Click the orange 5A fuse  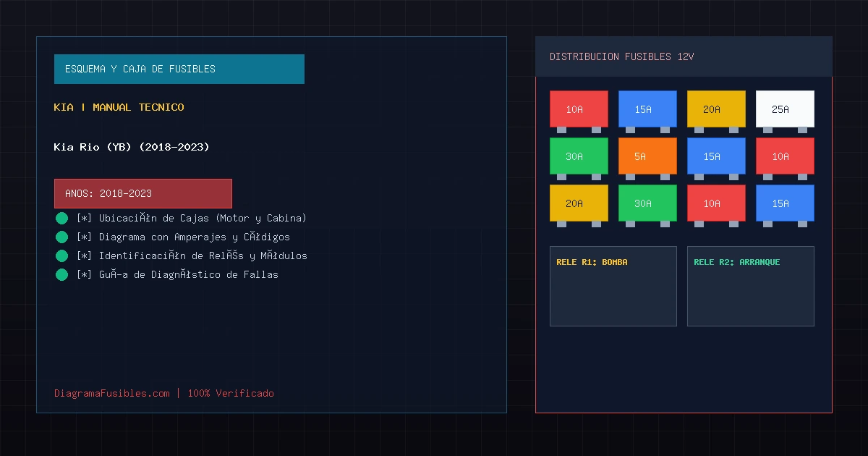tap(647, 156)
